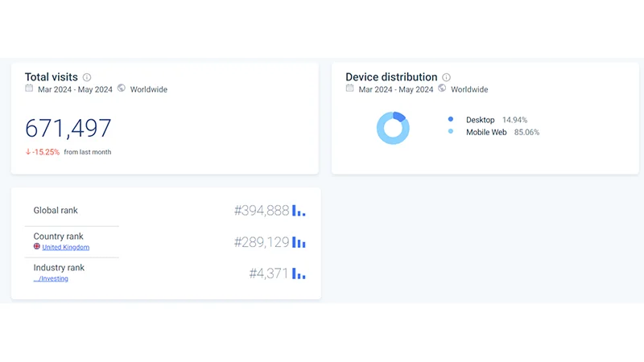Click the Country rank value #289,129
This screenshot has width=644, height=362.
tap(262, 242)
